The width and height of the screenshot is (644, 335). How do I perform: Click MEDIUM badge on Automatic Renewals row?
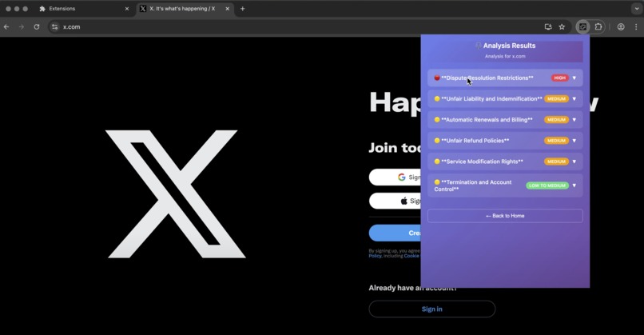[x=557, y=120]
